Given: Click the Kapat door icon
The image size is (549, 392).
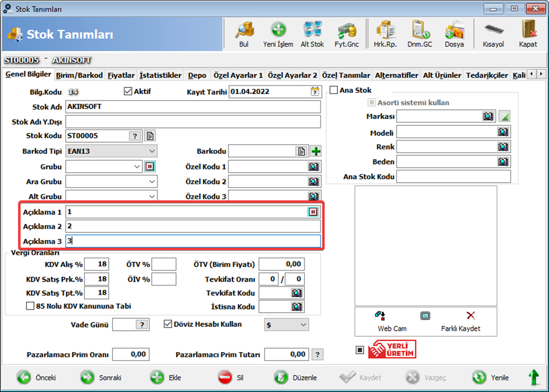Looking at the screenshot, I should 528,34.
